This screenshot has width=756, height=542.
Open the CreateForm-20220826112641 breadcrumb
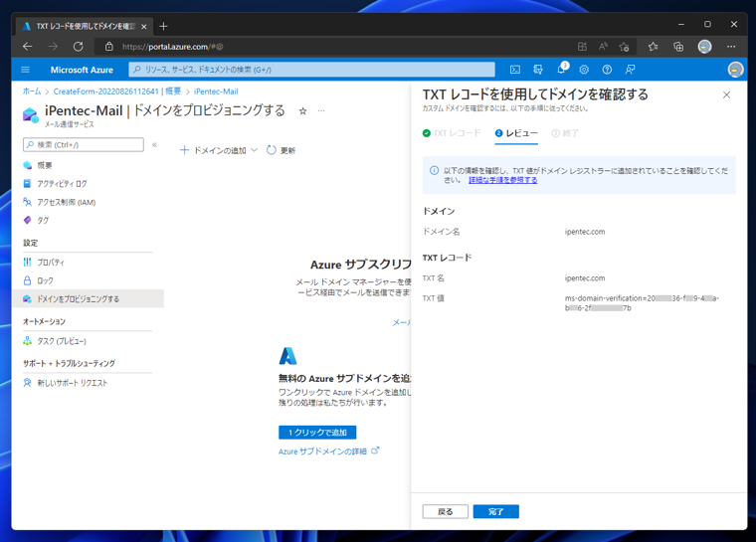pos(116,91)
